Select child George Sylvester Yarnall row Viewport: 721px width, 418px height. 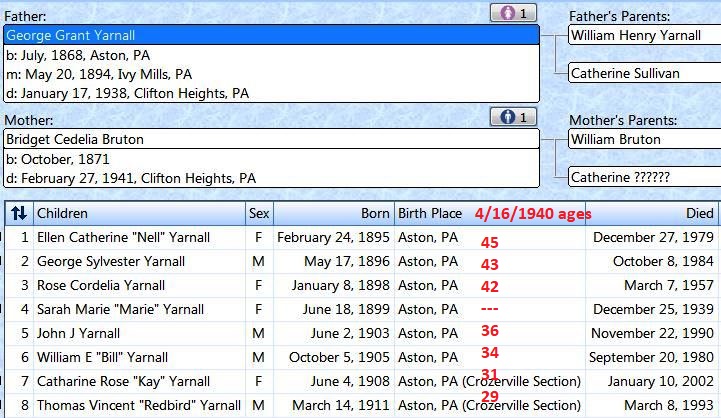pyautogui.click(x=111, y=262)
